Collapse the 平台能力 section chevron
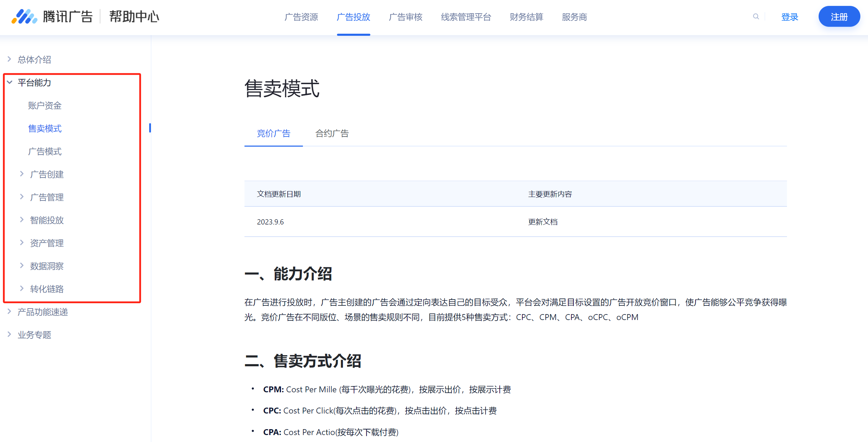The image size is (868, 442). pyautogui.click(x=10, y=82)
